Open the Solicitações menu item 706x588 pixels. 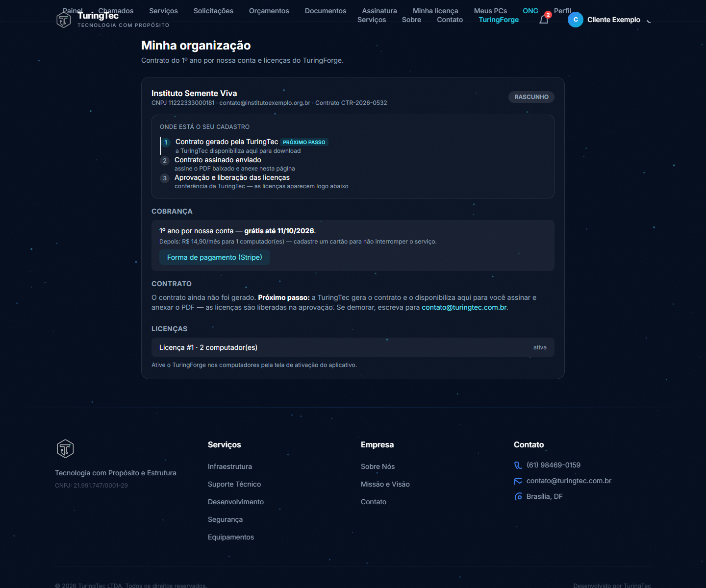(213, 11)
